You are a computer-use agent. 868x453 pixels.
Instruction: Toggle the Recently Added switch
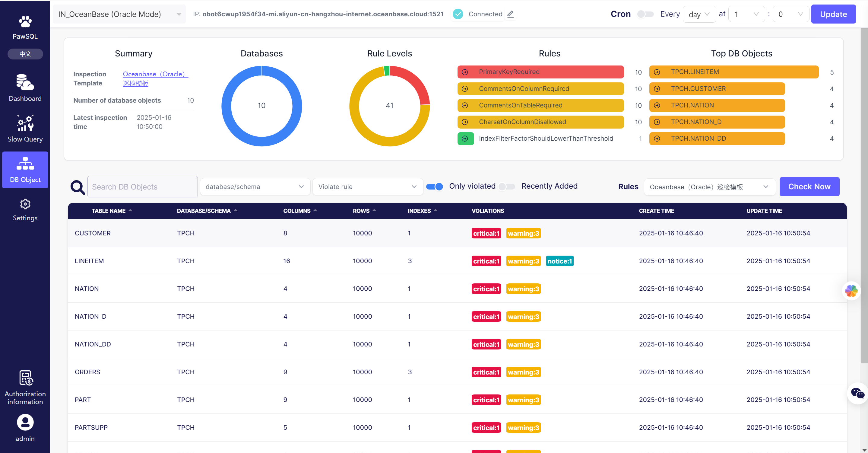pyautogui.click(x=506, y=187)
